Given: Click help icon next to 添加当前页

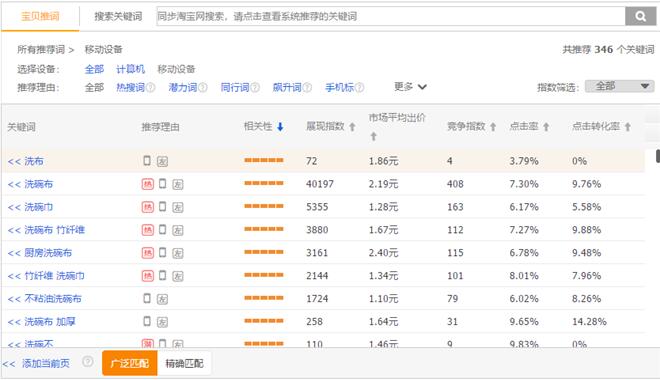Looking at the screenshot, I should (x=88, y=361).
